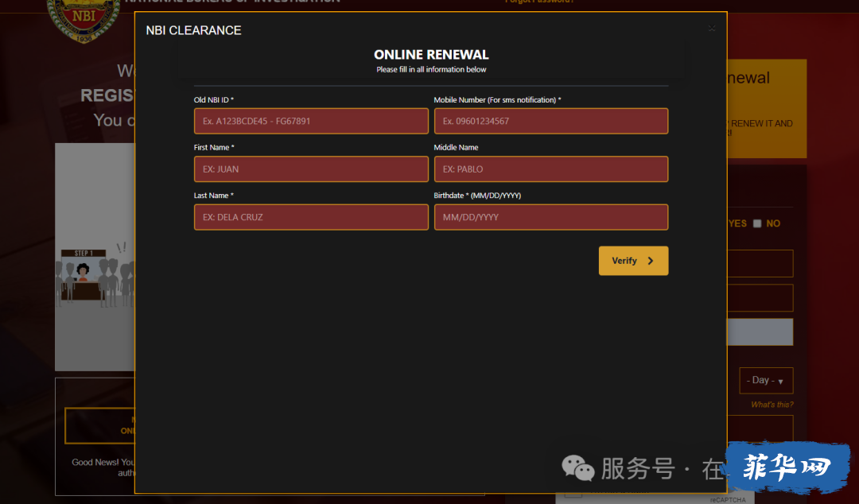Close the NBI Clearance dialog
859x504 pixels.
(712, 28)
